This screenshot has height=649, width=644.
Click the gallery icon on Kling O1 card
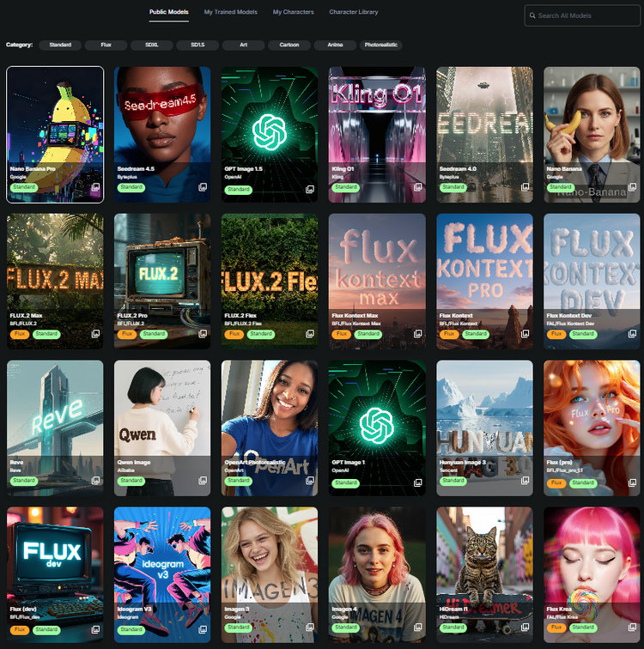tap(417, 187)
